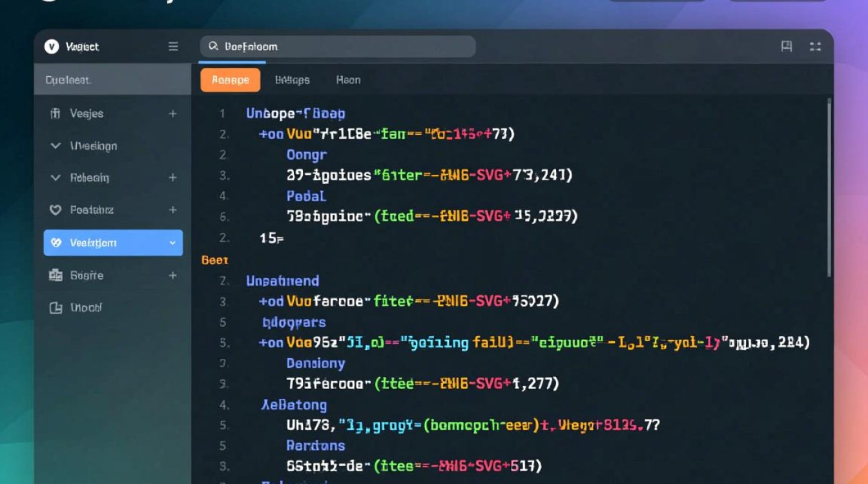Click the icon beside Unoatf in the sidebar
Image resolution: width=868 pixels, height=484 pixels.
tap(56, 308)
